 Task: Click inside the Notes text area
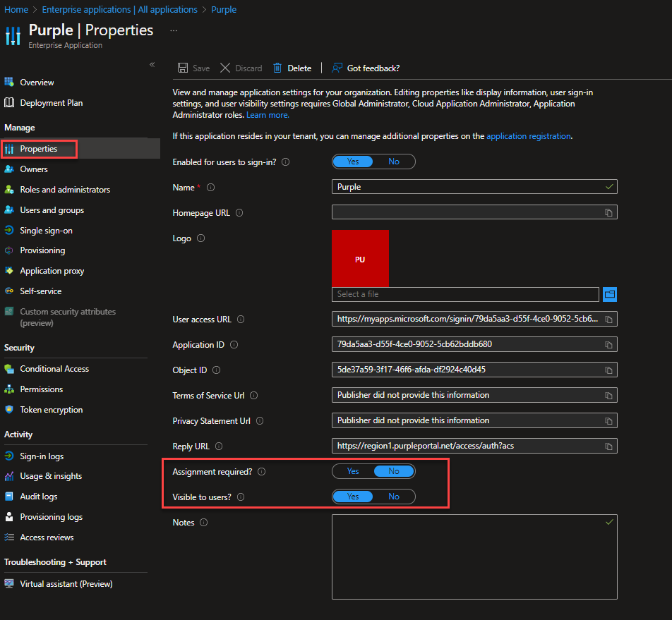pyautogui.click(x=474, y=557)
